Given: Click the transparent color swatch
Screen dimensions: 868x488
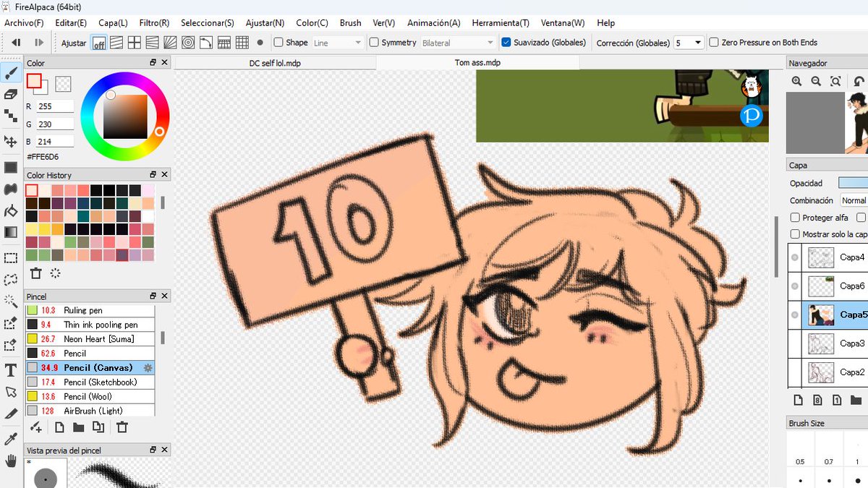Looking at the screenshot, I should (63, 85).
